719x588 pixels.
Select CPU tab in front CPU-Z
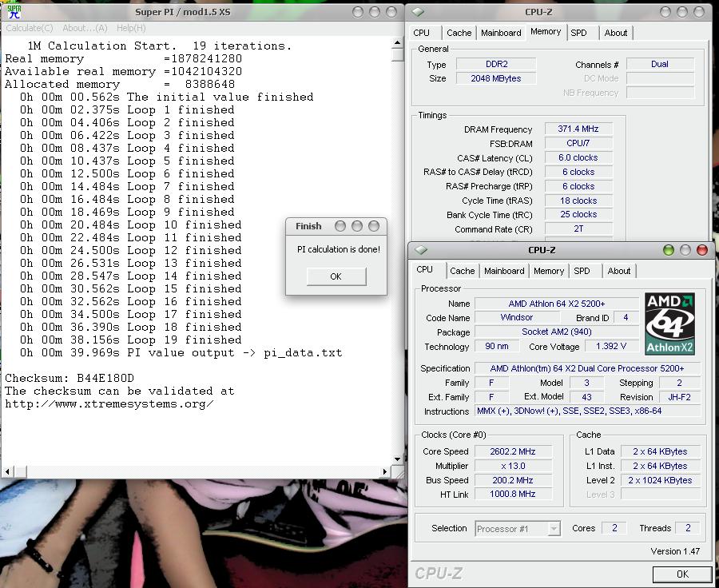pyautogui.click(x=425, y=269)
